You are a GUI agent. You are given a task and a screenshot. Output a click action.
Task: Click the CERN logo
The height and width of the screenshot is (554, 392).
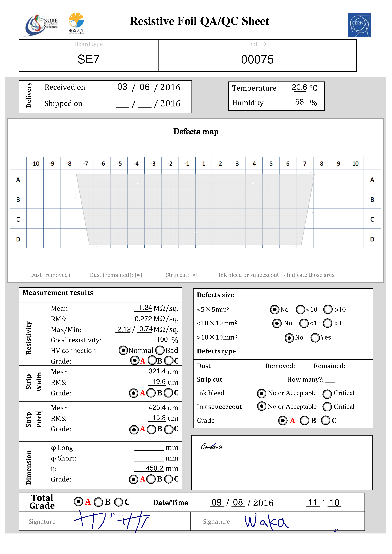359,25
